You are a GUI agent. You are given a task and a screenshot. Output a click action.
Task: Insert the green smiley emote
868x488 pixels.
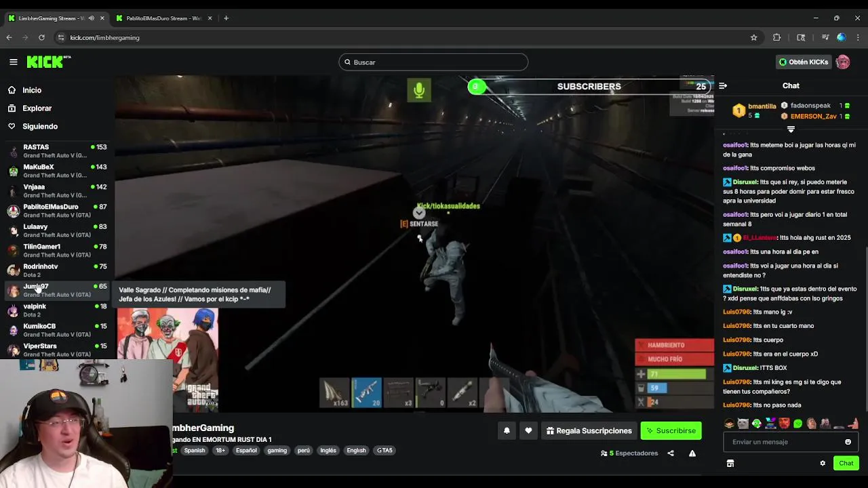pos(797,424)
